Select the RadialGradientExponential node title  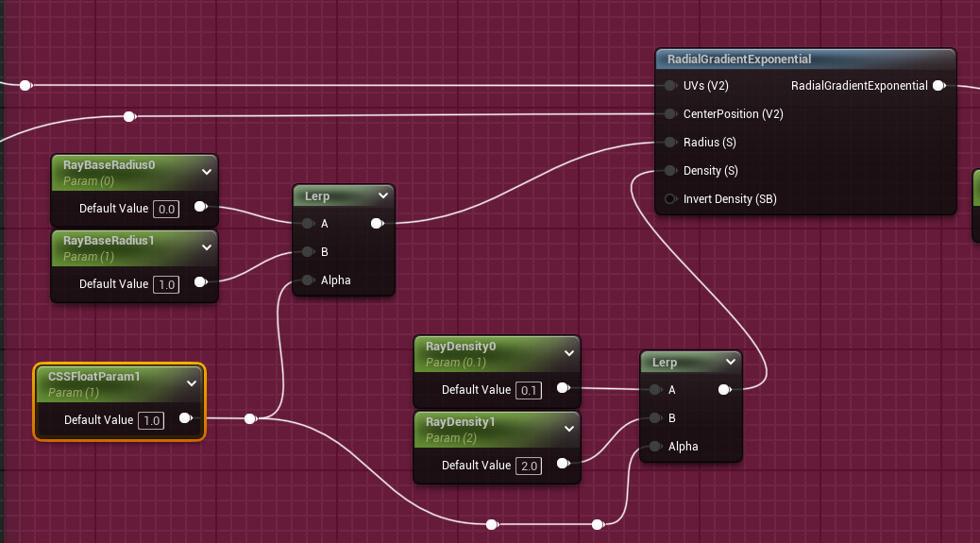click(739, 59)
